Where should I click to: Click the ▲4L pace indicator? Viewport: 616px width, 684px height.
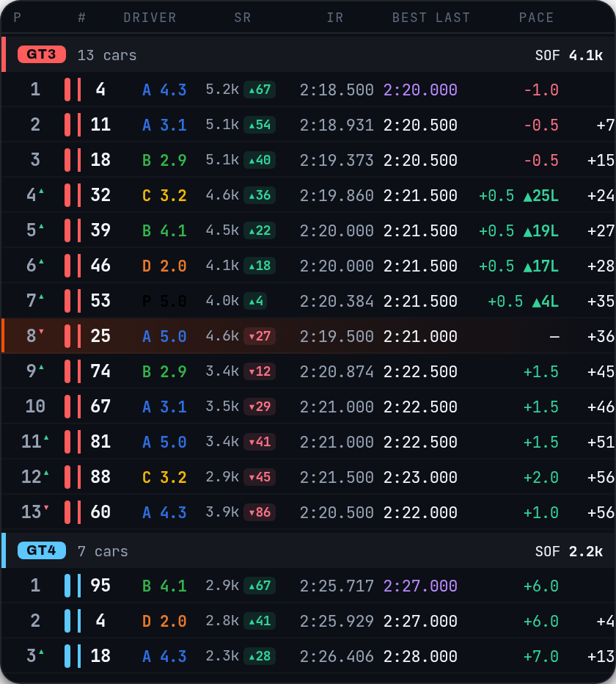pos(545,302)
